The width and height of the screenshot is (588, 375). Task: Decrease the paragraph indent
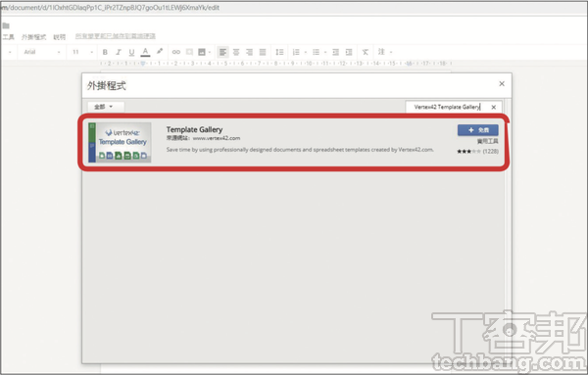pyautogui.click(x=335, y=52)
